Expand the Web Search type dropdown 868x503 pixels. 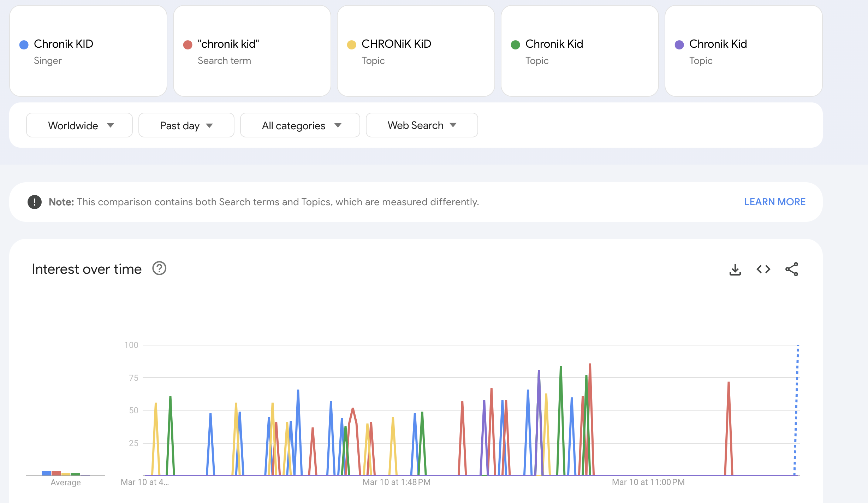click(422, 125)
